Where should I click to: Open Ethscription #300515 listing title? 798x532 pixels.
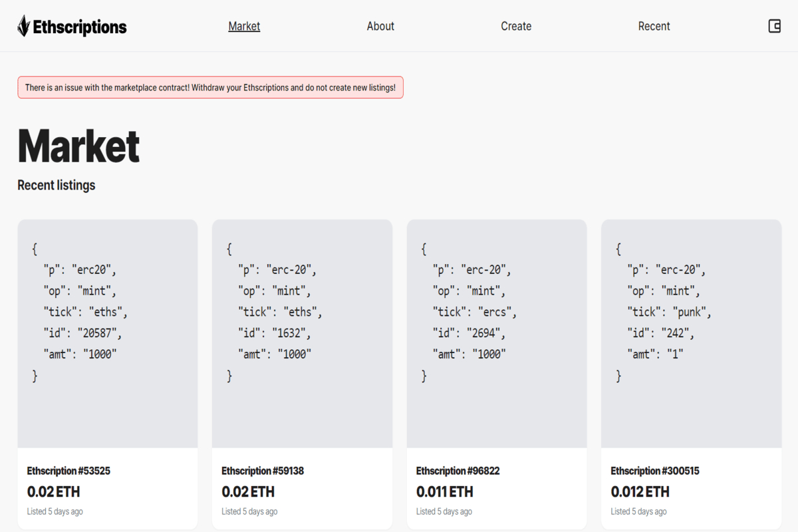pyautogui.click(x=655, y=471)
